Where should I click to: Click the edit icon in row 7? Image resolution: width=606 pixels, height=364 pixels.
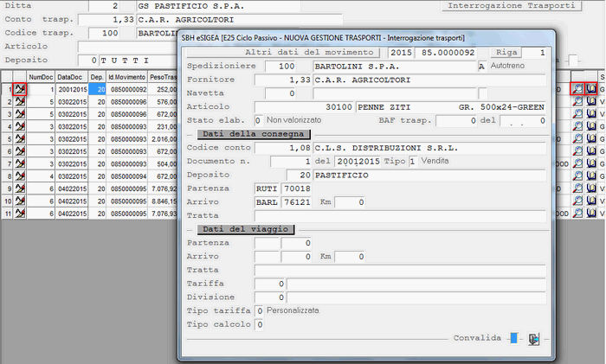point(20,163)
